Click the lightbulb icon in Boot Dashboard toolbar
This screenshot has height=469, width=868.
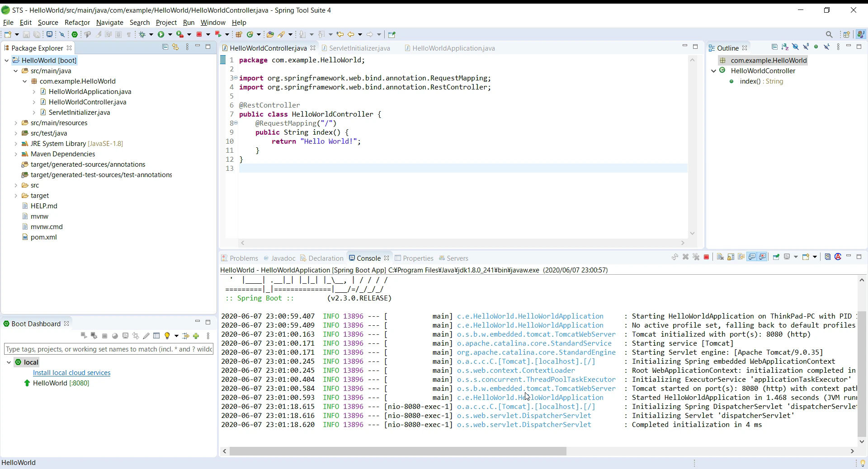click(167, 336)
